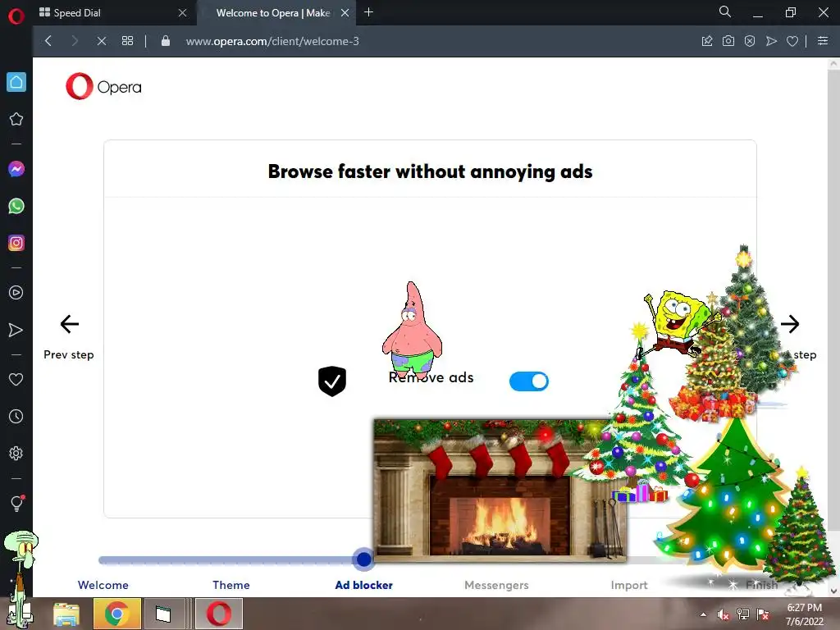This screenshot has height=630, width=840.
Task: Open Settings gear icon in sidebar
Action: click(x=16, y=453)
